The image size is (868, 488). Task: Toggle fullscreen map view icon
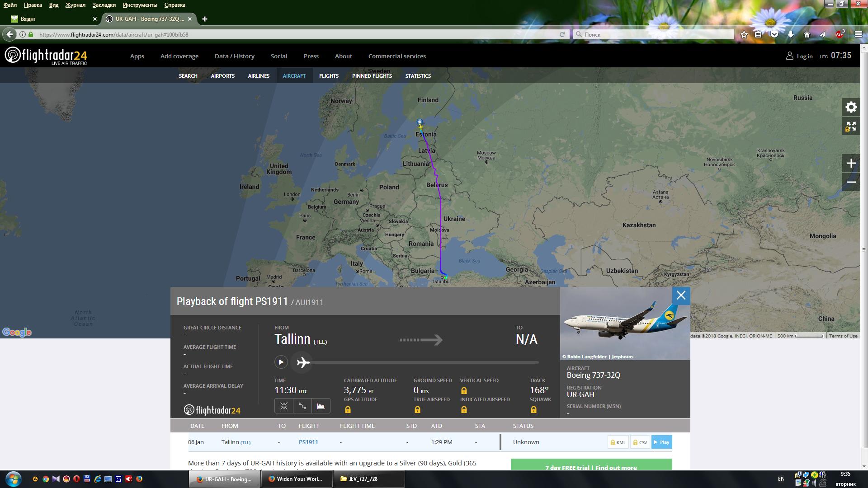point(851,127)
